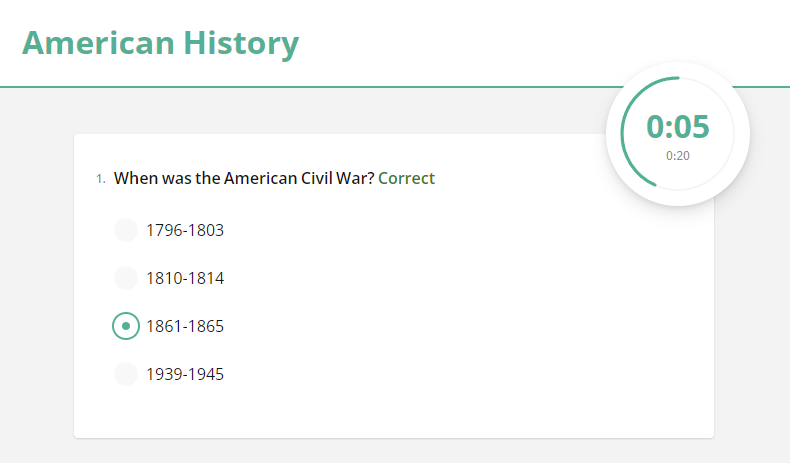Viewport: 790px width, 463px height.
Task: Select the 1796-1803 radio button
Action: pyautogui.click(x=125, y=230)
